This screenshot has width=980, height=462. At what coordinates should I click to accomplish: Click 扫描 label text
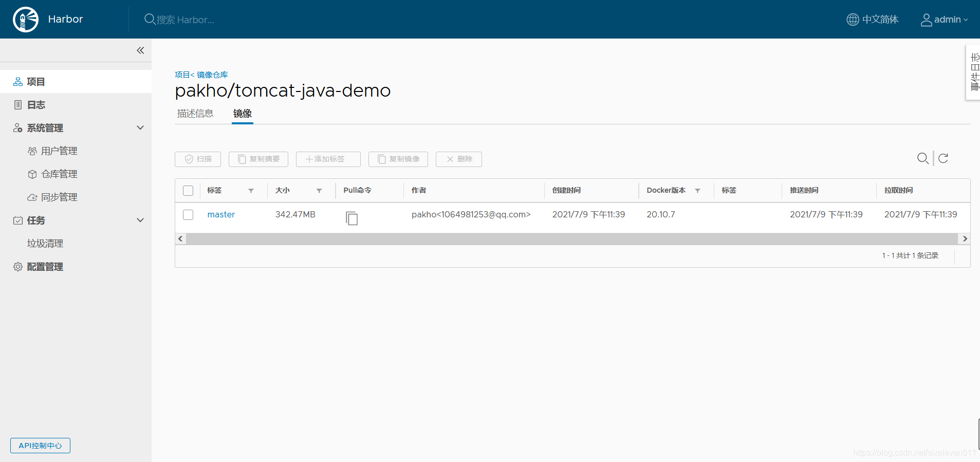(204, 159)
